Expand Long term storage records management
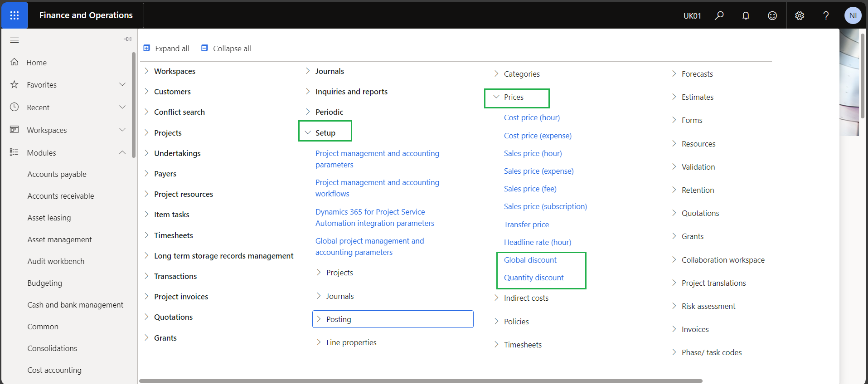This screenshot has width=868, height=386. click(146, 255)
